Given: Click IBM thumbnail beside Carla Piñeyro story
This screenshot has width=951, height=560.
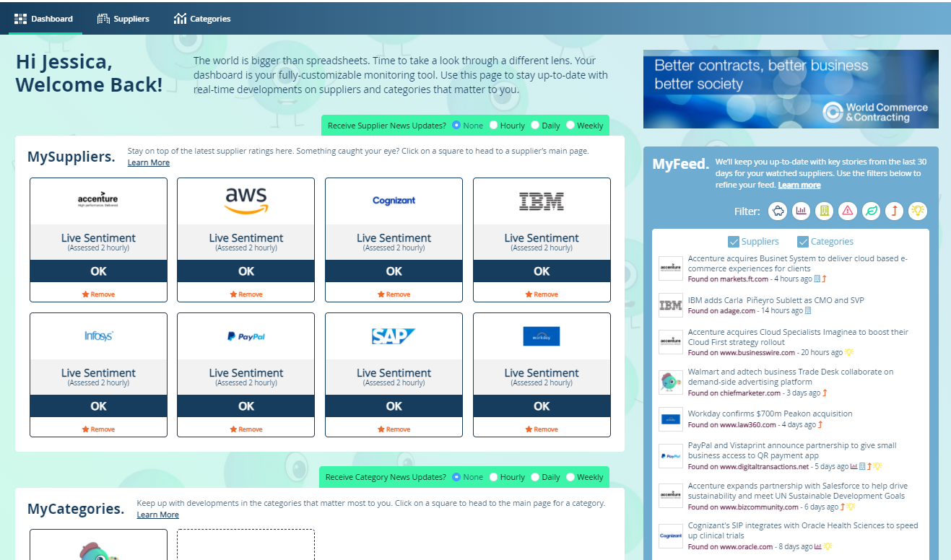Looking at the screenshot, I should pyautogui.click(x=671, y=305).
